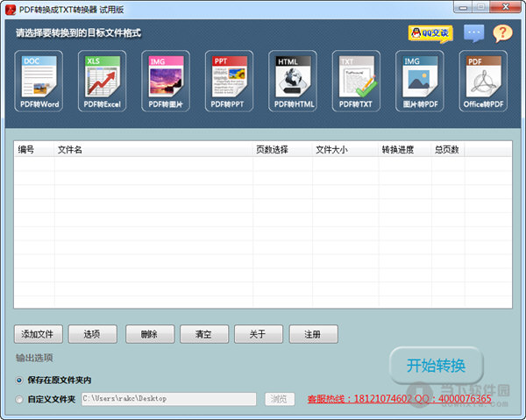Minimize the converter window

click(x=463, y=7)
